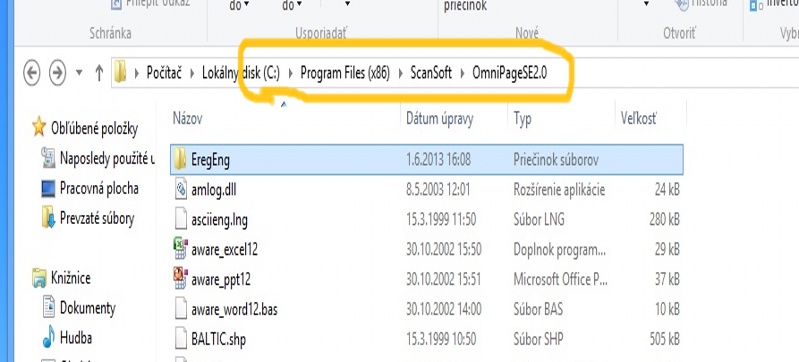799x362 pixels.
Task: Open Knižnice in navigation pane
Action: [x=70, y=278]
